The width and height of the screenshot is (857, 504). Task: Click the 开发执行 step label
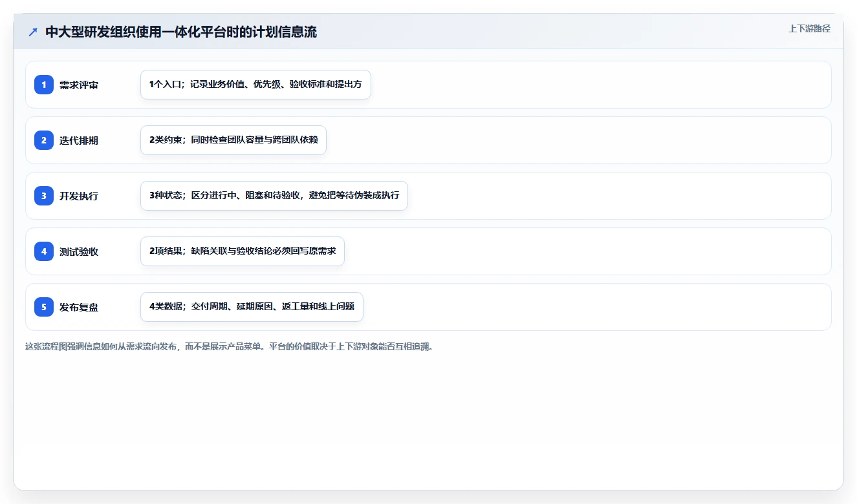(x=79, y=196)
